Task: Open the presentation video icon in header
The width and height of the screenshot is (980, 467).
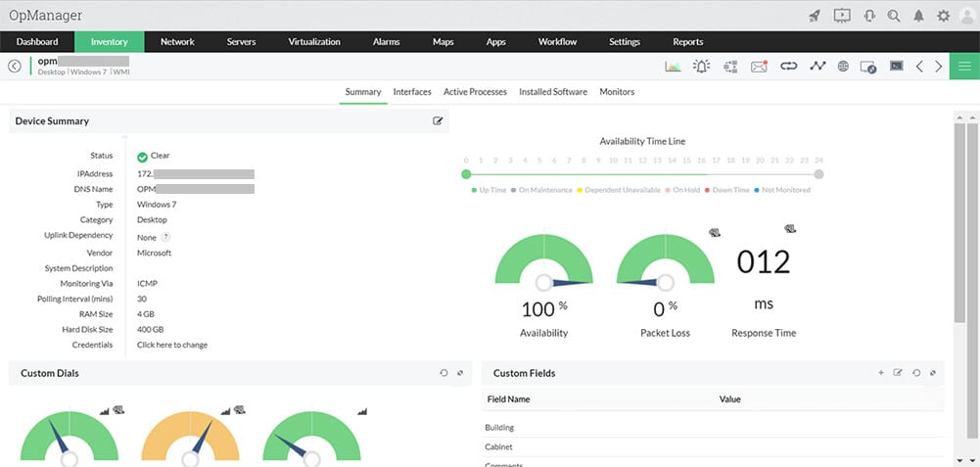Action: [842, 16]
